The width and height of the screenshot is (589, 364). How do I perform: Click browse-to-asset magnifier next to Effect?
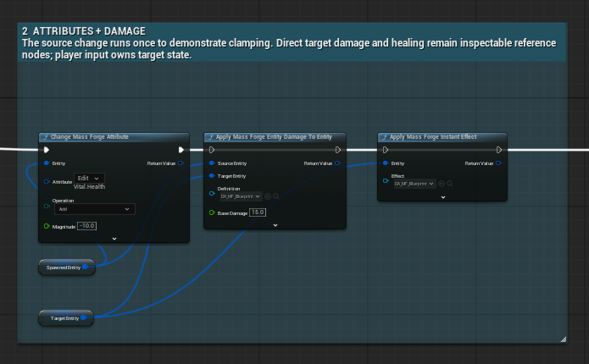point(450,184)
